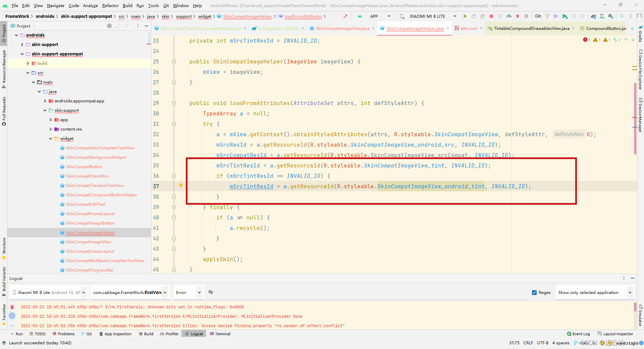Open the App Inspection tool window button

click(x=115, y=334)
